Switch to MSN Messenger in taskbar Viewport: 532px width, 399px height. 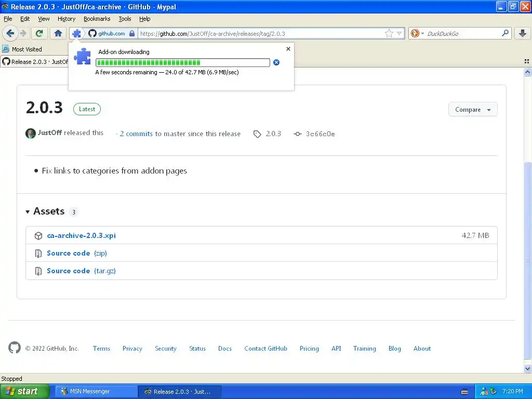[x=96, y=392]
